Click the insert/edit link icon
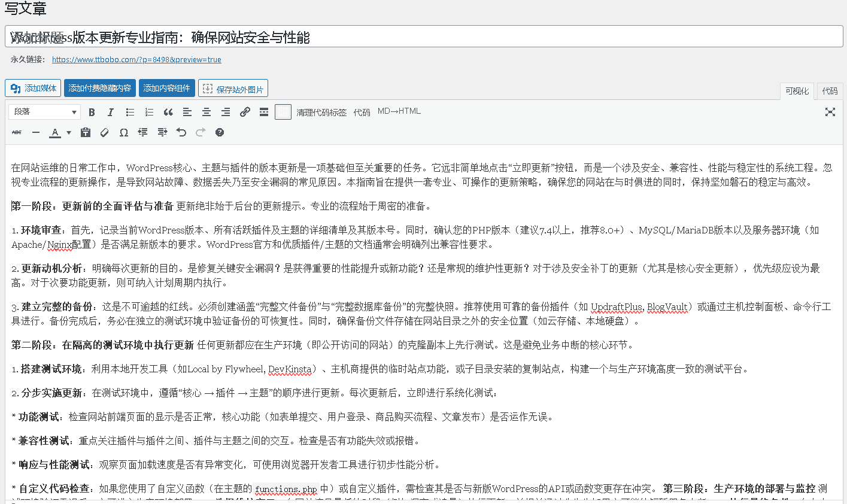This screenshot has width=847, height=504. point(245,112)
